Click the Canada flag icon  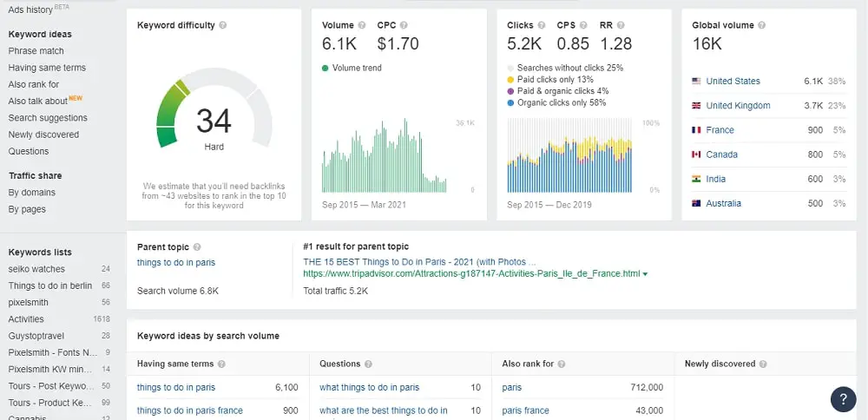(696, 154)
